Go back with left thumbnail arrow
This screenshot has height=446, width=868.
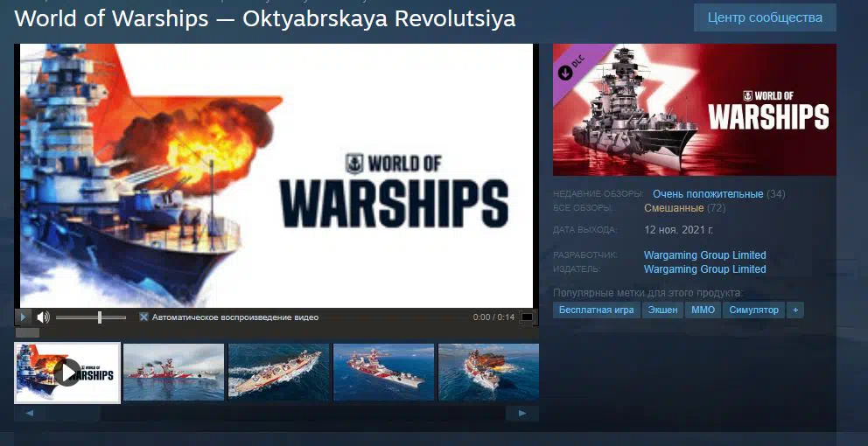click(30, 413)
